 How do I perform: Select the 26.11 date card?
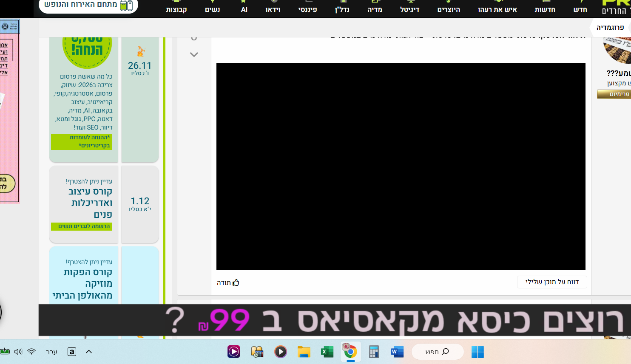140,99
